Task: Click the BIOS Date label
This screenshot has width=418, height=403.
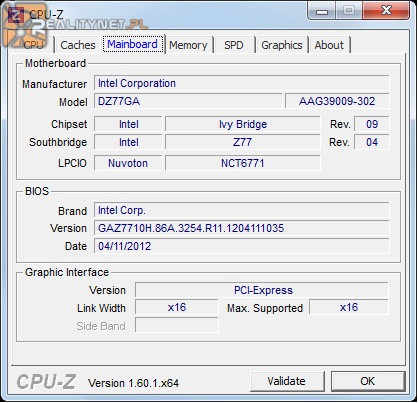Action: click(76, 246)
